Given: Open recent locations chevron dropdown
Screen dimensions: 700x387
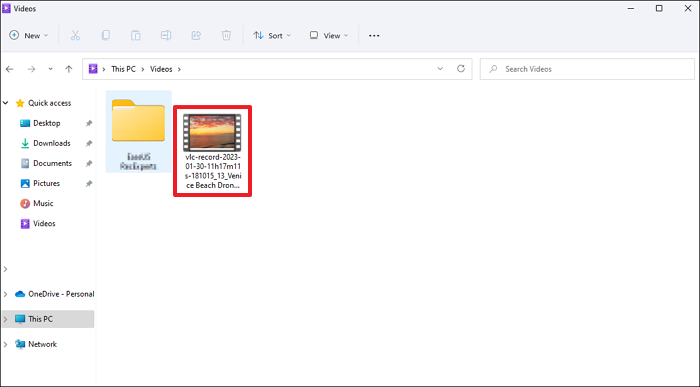Looking at the screenshot, I should click(x=50, y=69).
